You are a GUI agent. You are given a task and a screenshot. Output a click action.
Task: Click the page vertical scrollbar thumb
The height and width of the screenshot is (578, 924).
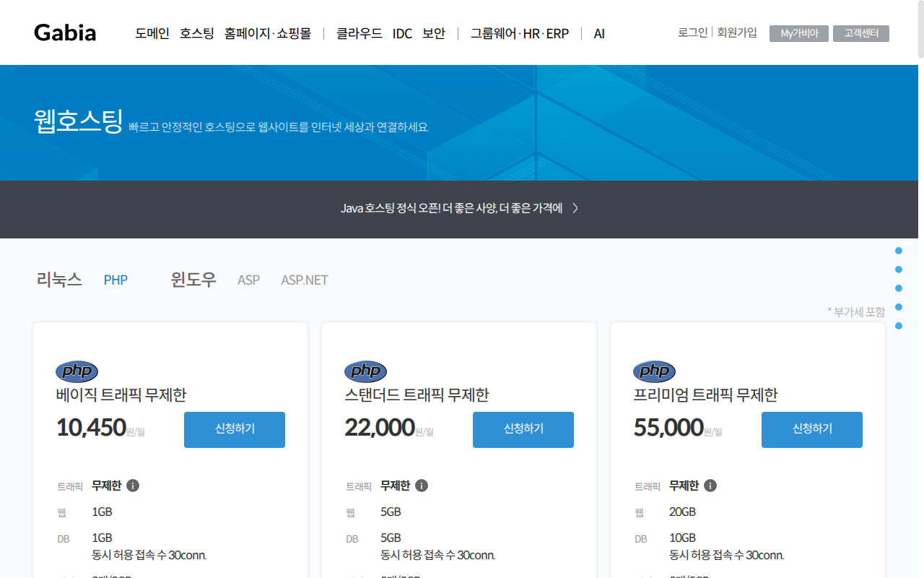[920, 29]
